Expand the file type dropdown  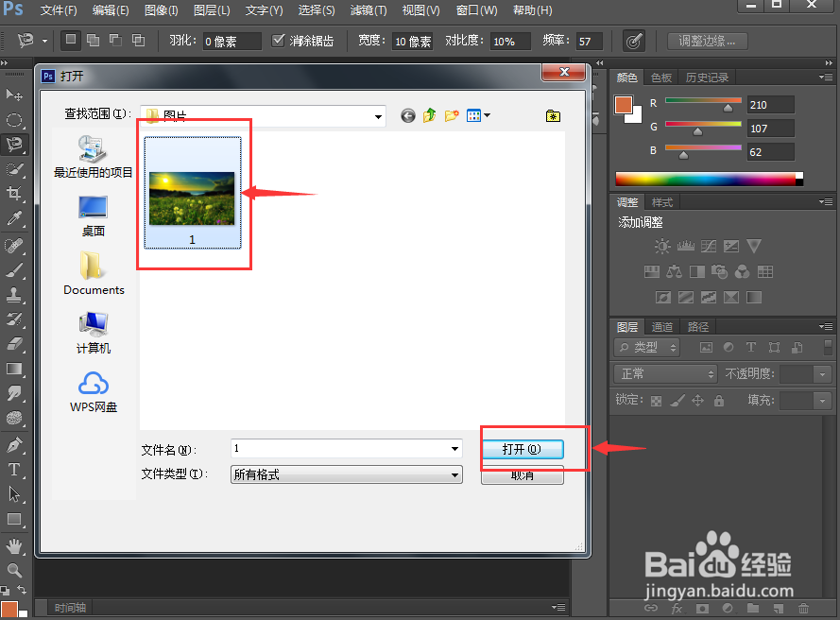click(454, 474)
